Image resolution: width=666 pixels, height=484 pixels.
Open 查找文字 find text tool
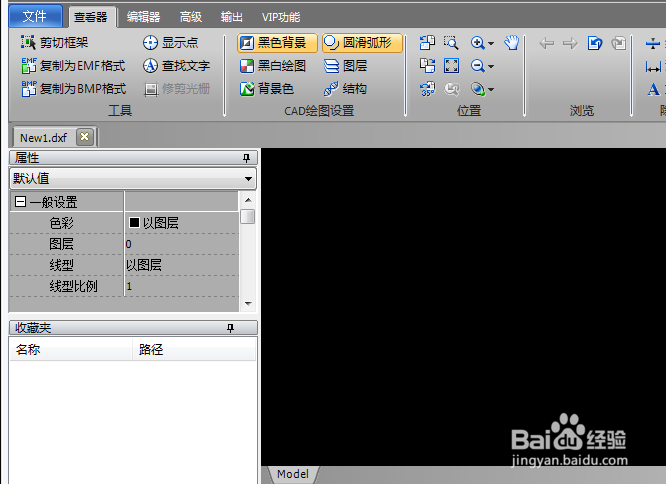tap(176, 66)
